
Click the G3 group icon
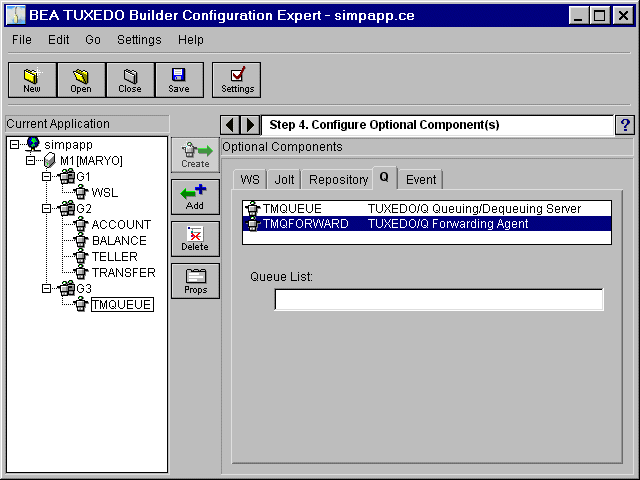66,289
